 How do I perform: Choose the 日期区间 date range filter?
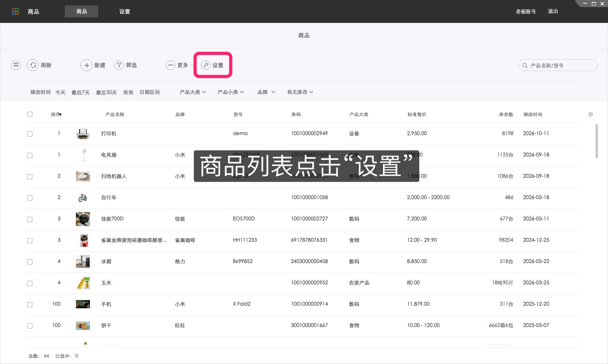(150, 92)
